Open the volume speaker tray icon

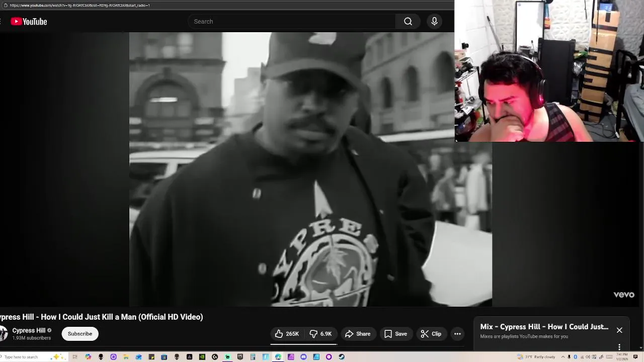tap(588, 357)
